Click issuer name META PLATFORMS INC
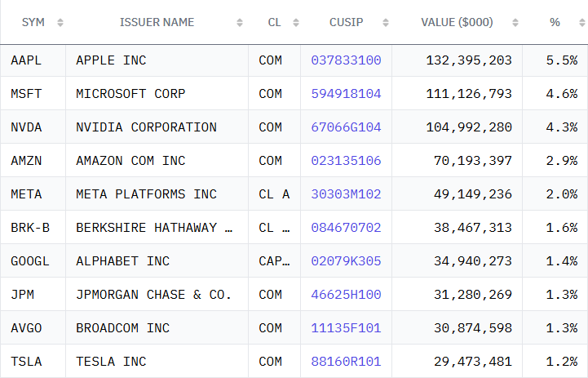 click(x=146, y=194)
